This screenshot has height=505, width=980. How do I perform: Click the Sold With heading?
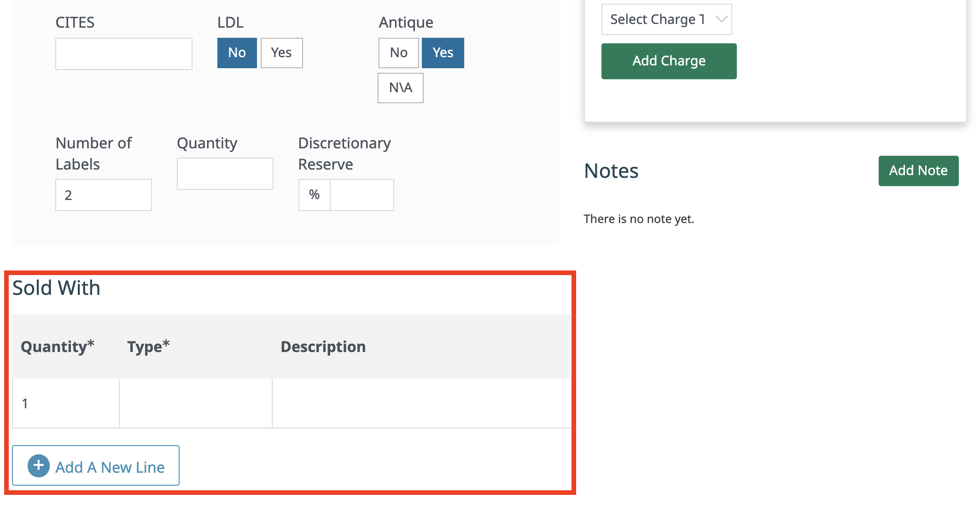click(x=56, y=288)
